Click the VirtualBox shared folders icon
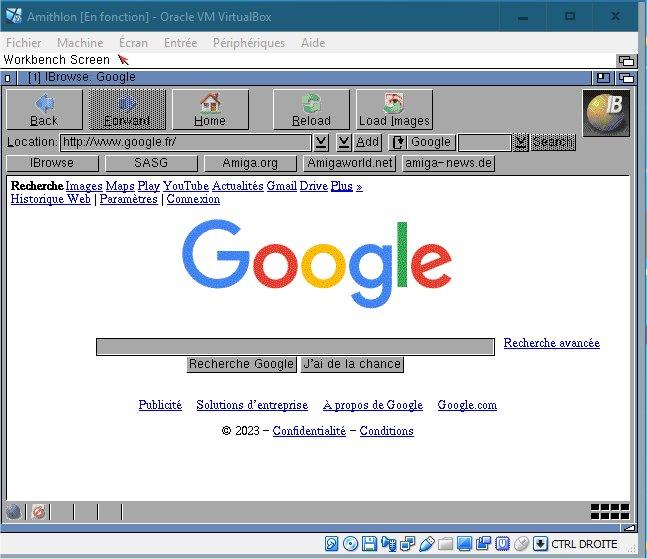Viewport: 647px width, 559px height. [x=445, y=544]
